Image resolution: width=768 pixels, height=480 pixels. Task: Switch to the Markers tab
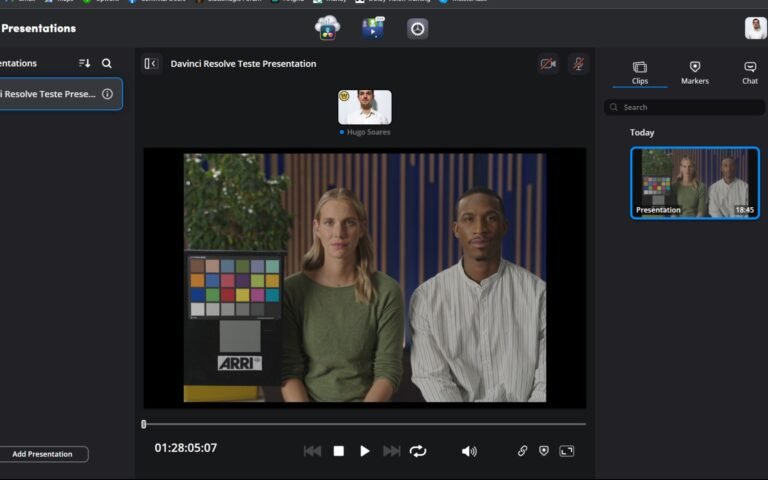(x=695, y=72)
